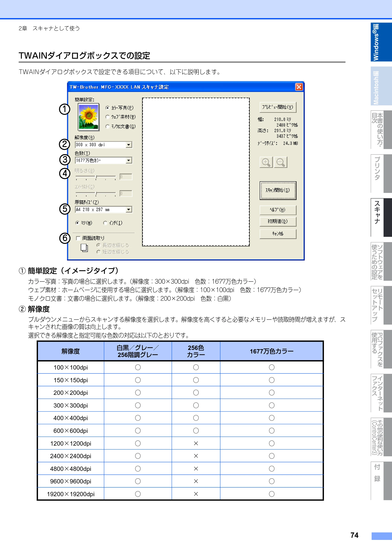Enable the 両面読取り checkbox
The image size is (392, 555).
(78, 238)
